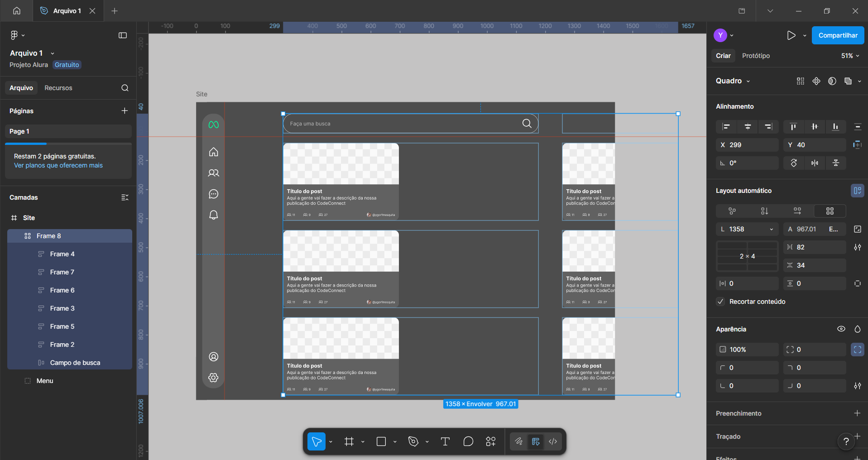Flip horizontal icon beside rotation field

click(815, 163)
